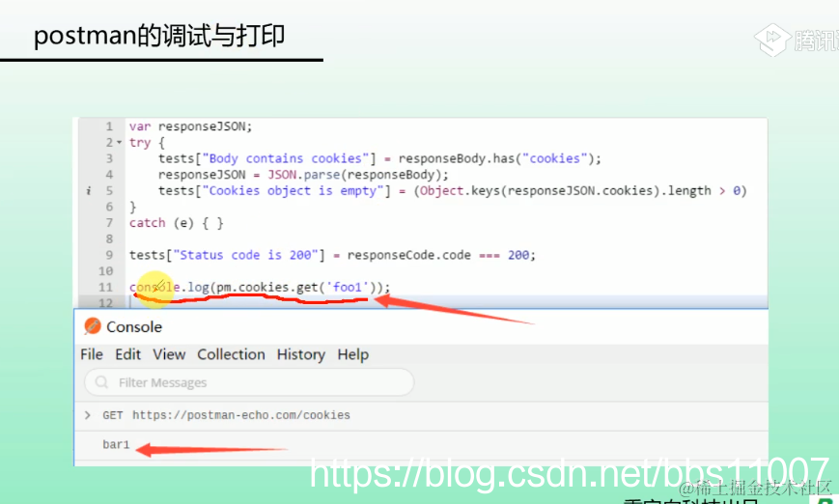
Task: Click the Filter Messages search field
Action: [x=249, y=382]
